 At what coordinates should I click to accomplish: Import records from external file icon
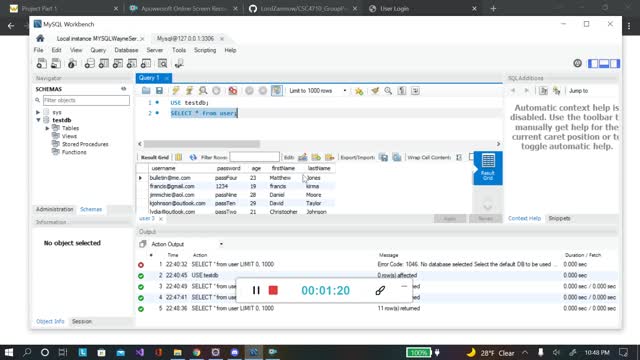tap(396, 157)
